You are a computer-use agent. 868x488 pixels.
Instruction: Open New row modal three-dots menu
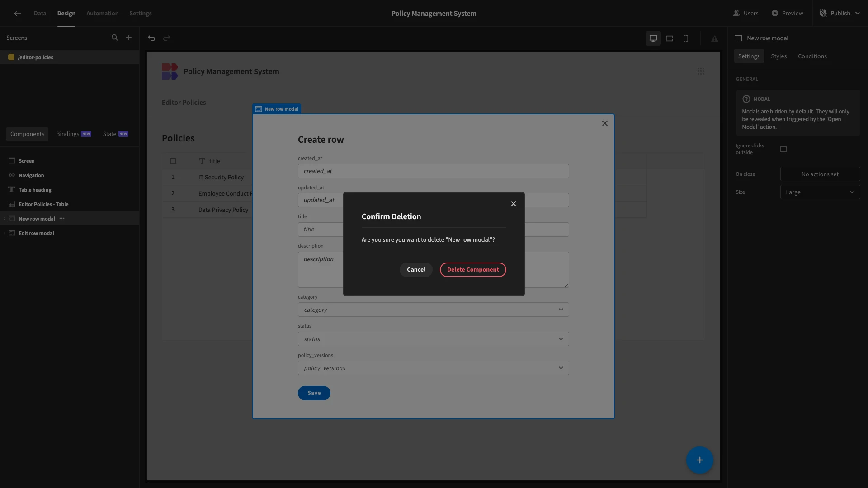tap(62, 219)
